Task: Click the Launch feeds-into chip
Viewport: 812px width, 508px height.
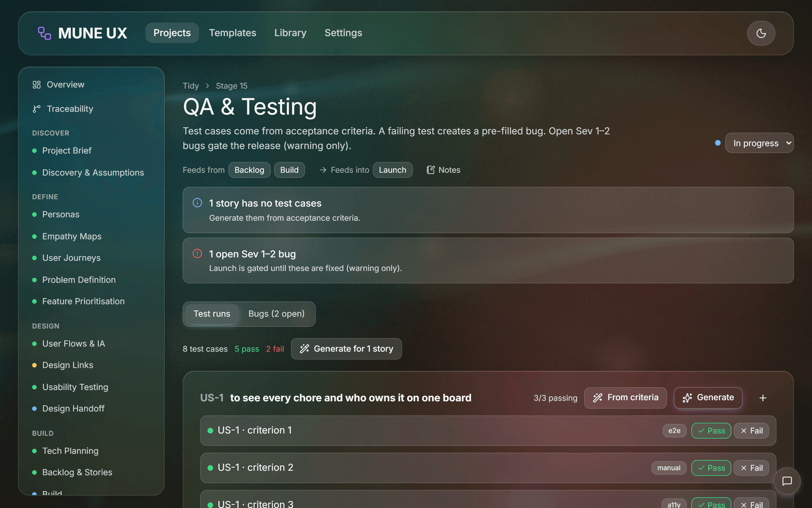Action: [x=392, y=170]
